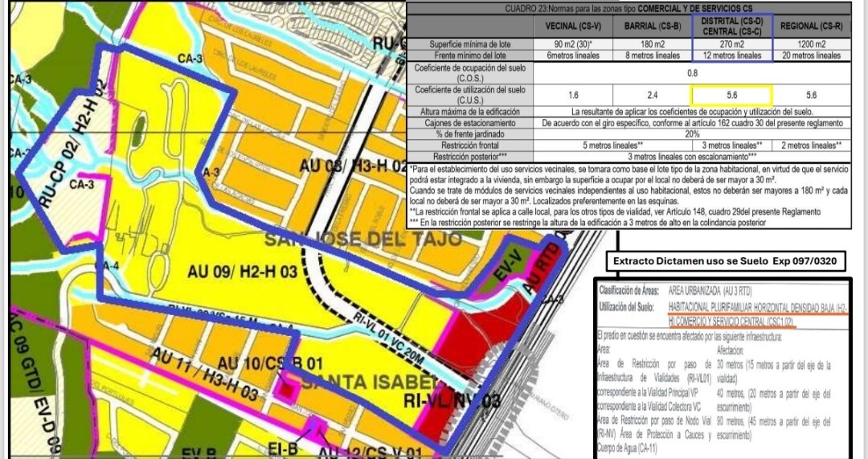Select the AU 08/ H3-H 02 zone label

click(354, 166)
